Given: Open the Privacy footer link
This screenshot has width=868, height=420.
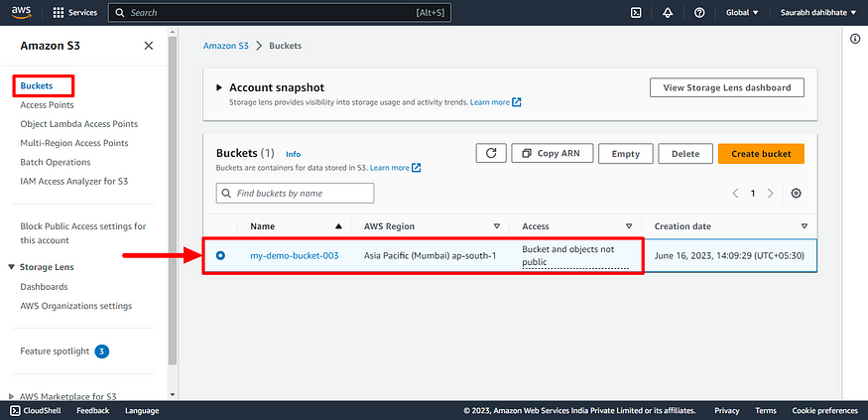Looking at the screenshot, I should coord(727,411).
